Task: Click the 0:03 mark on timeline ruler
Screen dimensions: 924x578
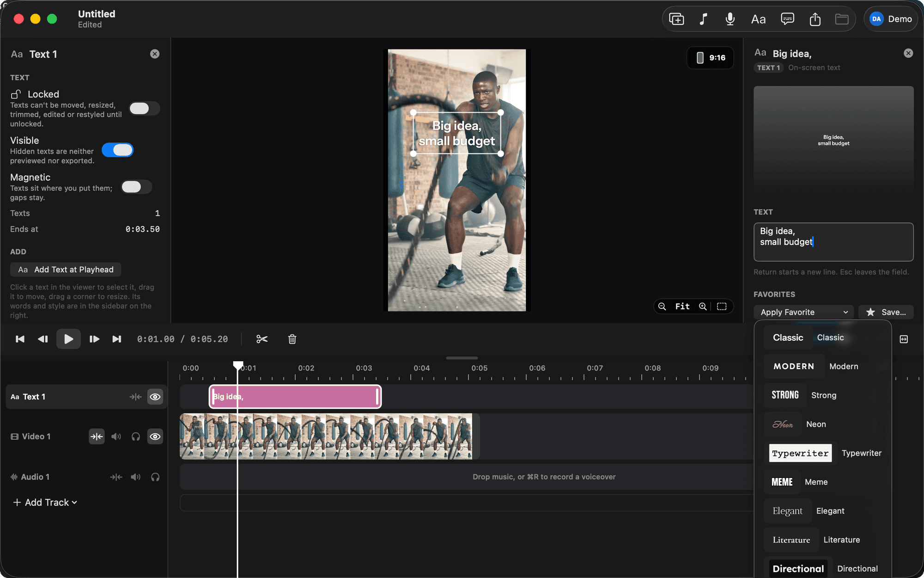Action: [x=364, y=368]
